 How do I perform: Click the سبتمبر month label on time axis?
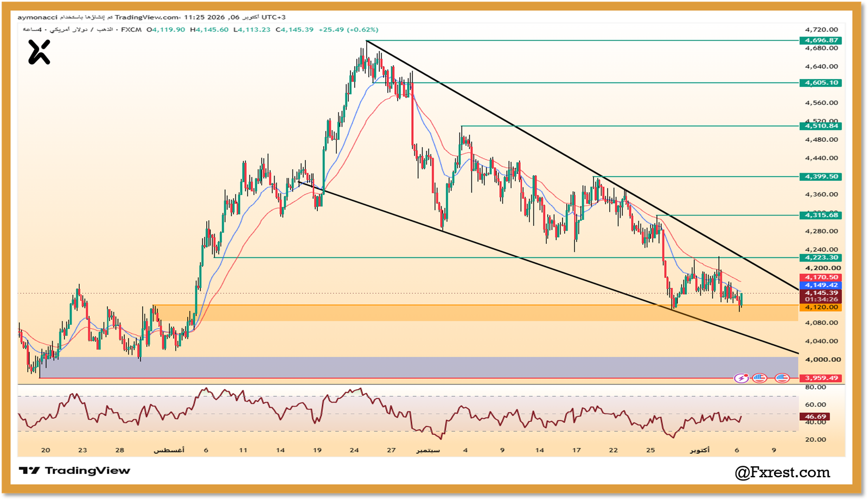(428, 450)
